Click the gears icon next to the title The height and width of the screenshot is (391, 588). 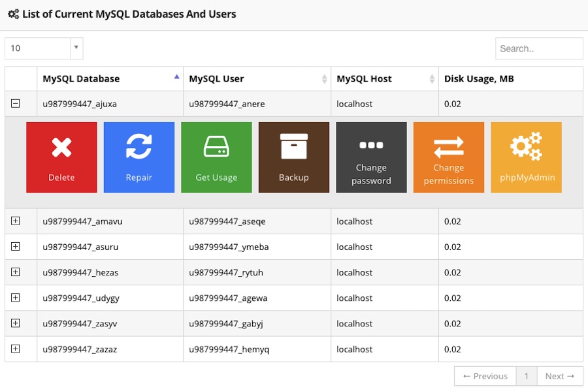pyautogui.click(x=14, y=14)
